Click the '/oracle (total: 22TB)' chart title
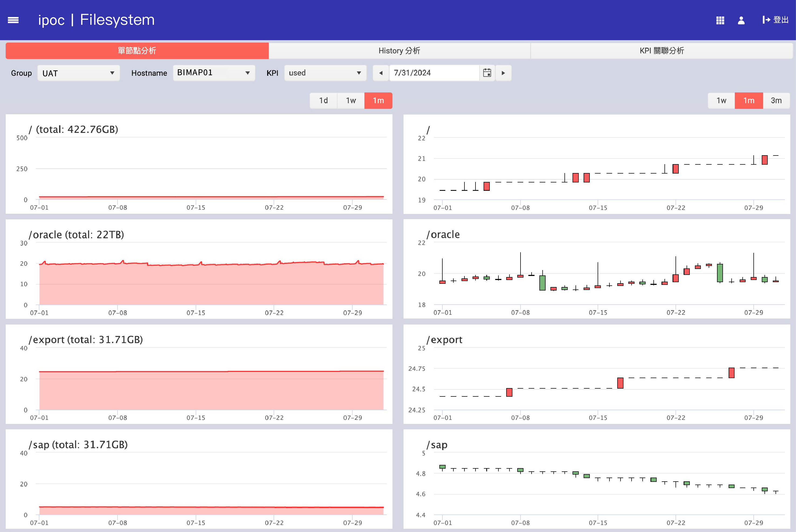Image resolution: width=796 pixels, height=532 pixels. (76, 234)
